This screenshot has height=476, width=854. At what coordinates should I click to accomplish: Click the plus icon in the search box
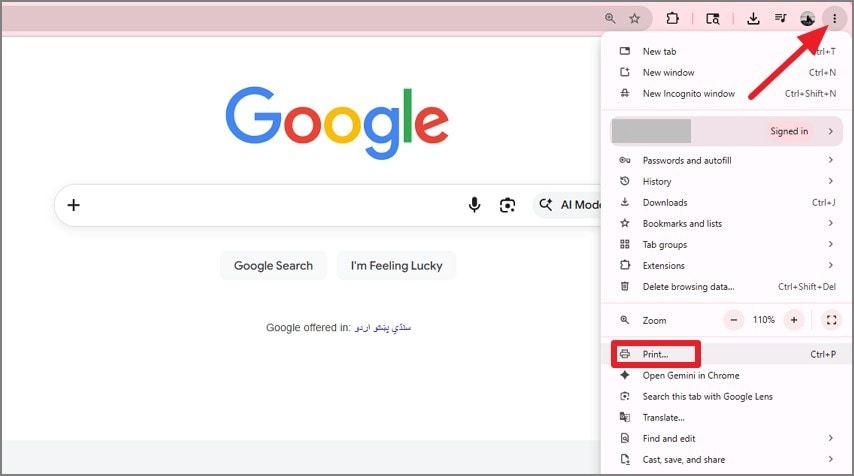coord(74,205)
